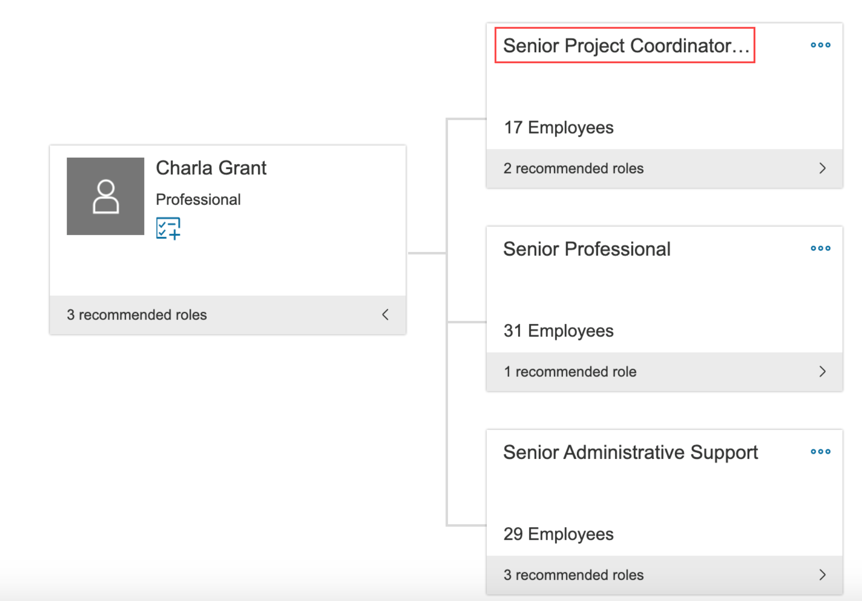Open more options for Senior Administrative Support card
862x601 pixels.
(820, 452)
